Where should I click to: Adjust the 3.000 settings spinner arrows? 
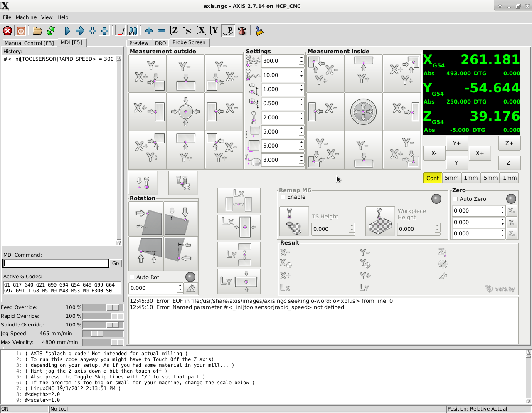click(x=301, y=160)
